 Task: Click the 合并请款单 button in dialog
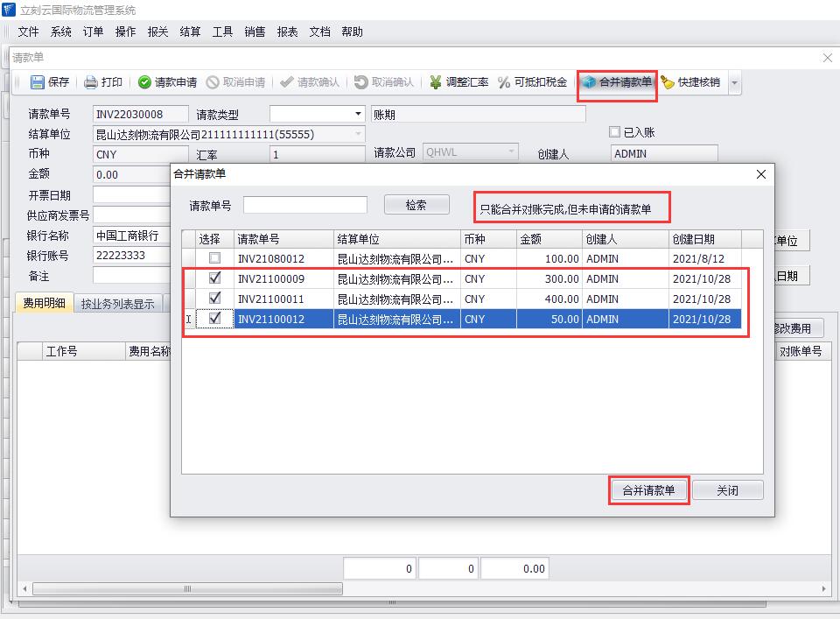tap(648, 490)
